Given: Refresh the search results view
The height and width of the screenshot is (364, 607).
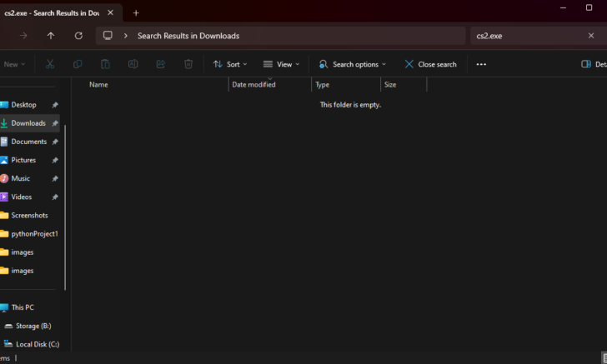Looking at the screenshot, I should [x=78, y=36].
